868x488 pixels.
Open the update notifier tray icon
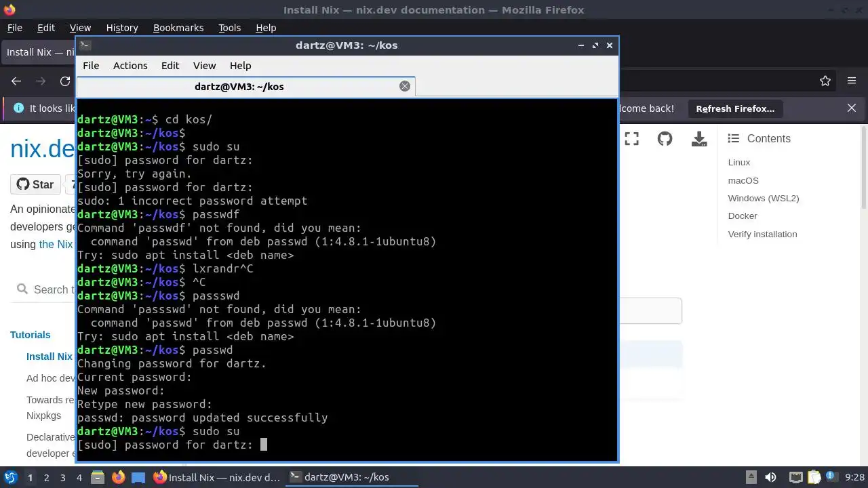(831, 478)
